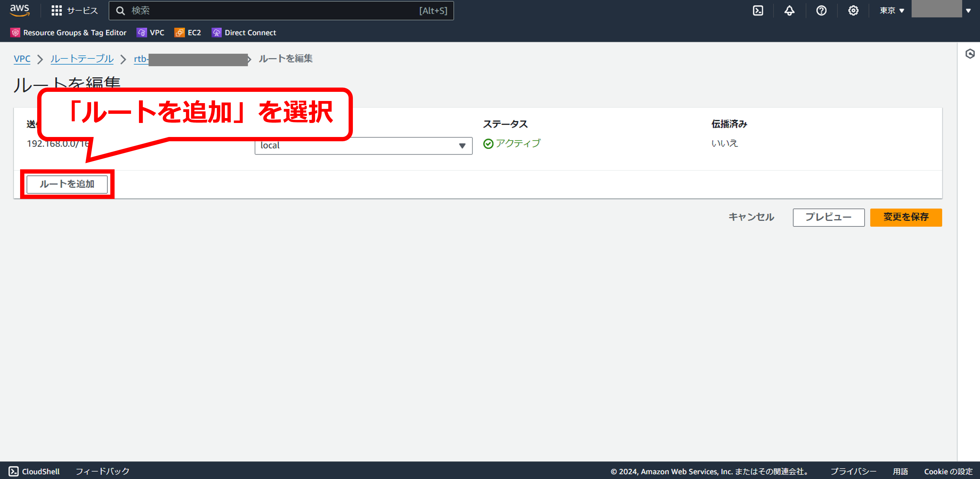
Task: Expand the 東京 region dropdown
Action: 891,11
